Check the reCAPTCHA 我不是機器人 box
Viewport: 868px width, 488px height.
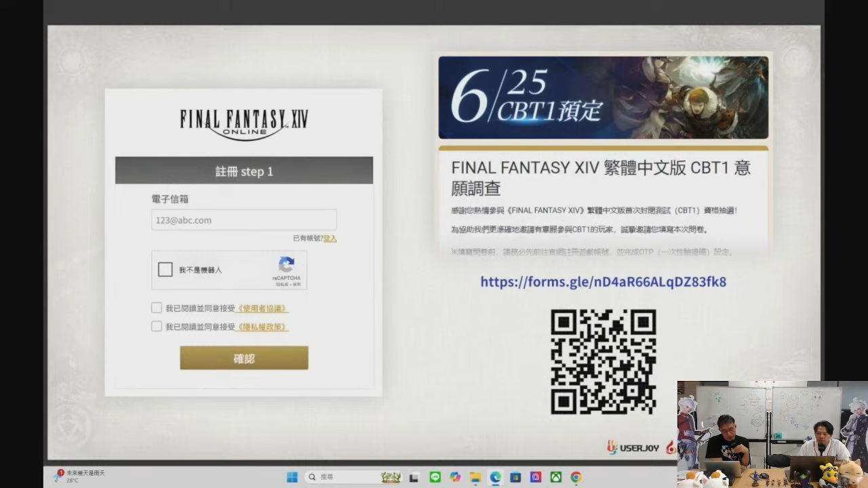(x=165, y=270)
